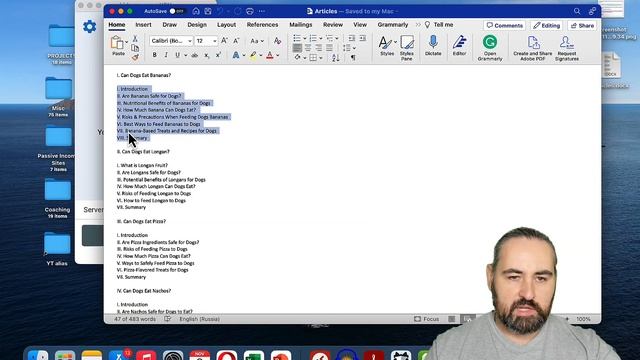
Task: Open the Design tab
Action: [x=197, y=25]
